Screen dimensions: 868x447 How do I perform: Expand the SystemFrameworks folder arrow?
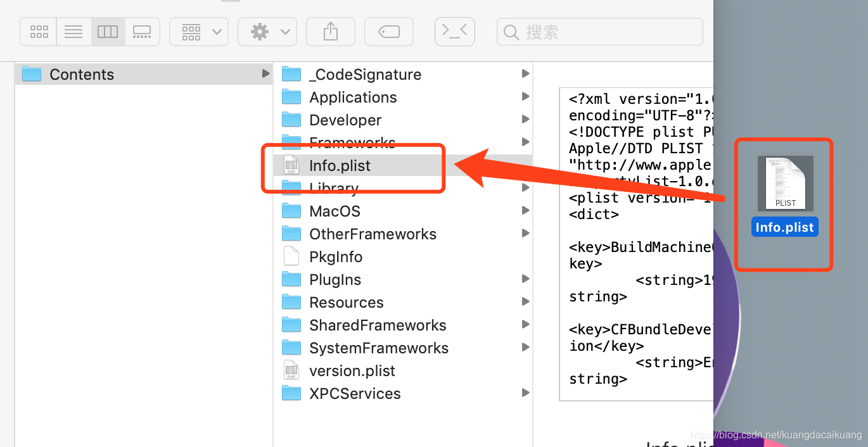pos(525,347)
